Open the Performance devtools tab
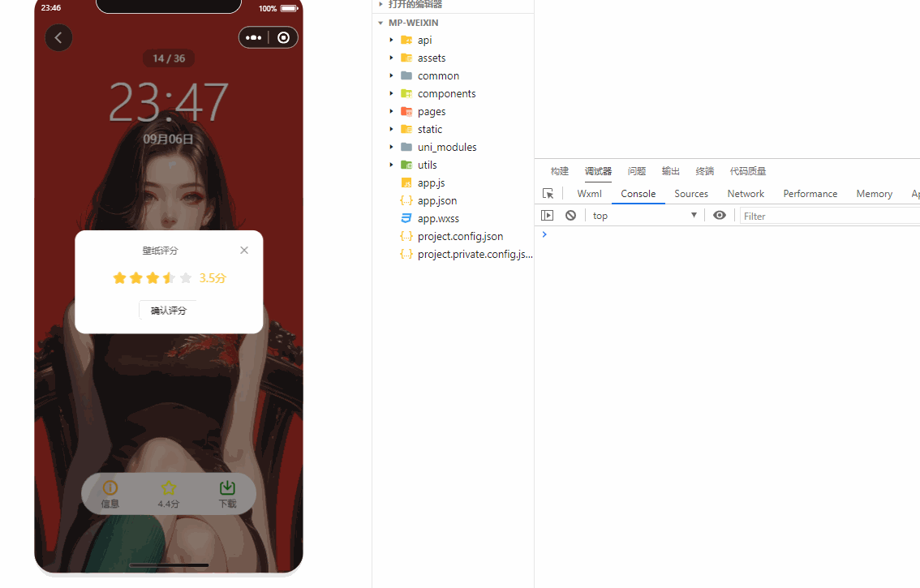Image resolution: width=920 pixels, height=588 pixels. tap(810, 194)
